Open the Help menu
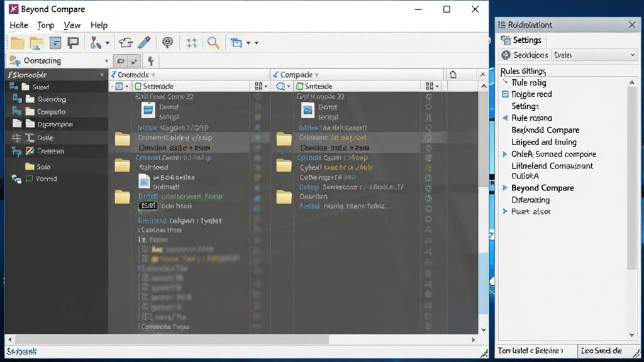 pyautogui.click(x=99, y=25)
